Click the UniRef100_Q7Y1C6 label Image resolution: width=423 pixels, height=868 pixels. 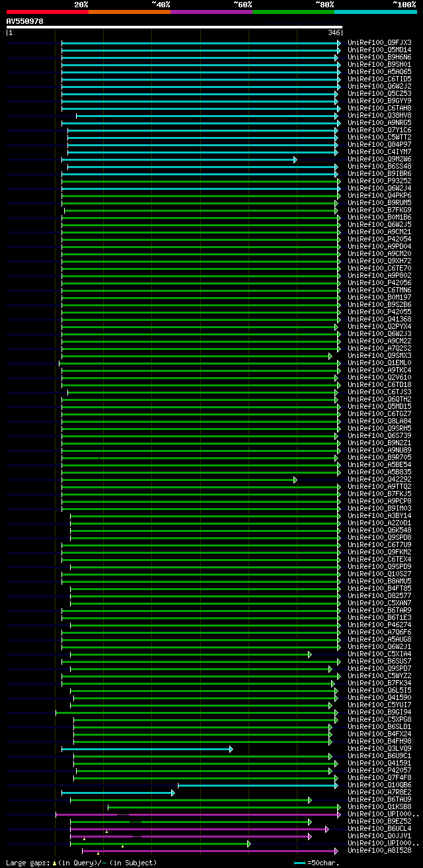pos(379,130)
